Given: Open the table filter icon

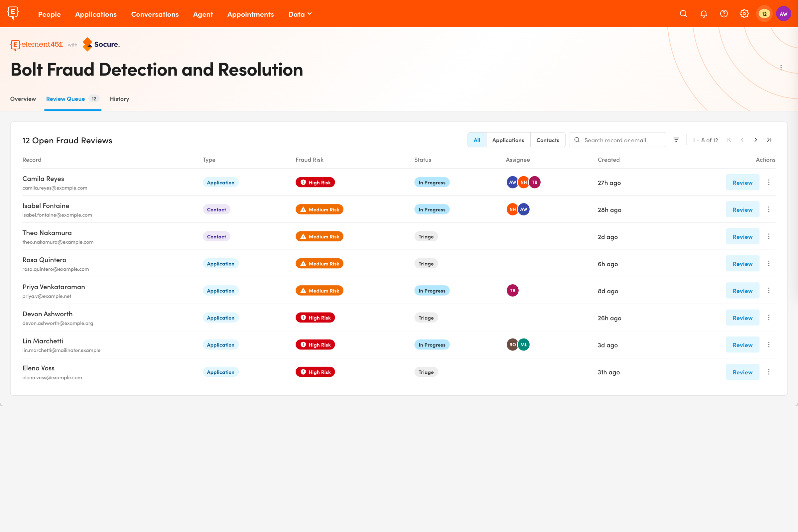Looking at the screenshot, I should point(676,140).
